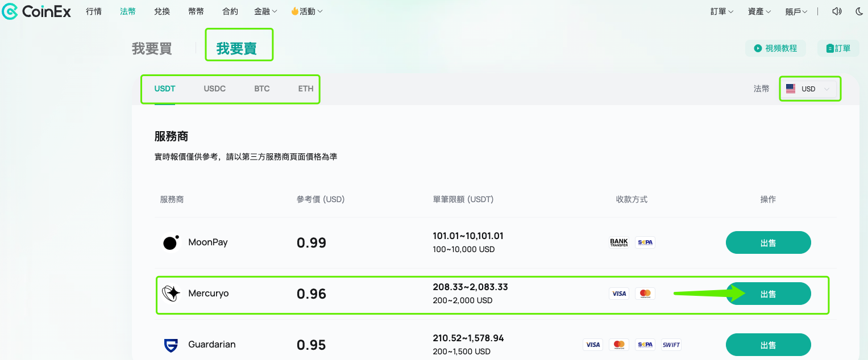Toggle dark mode moon icon
Viewport: 868px width, 360px height.
click(x=859, y=11)
